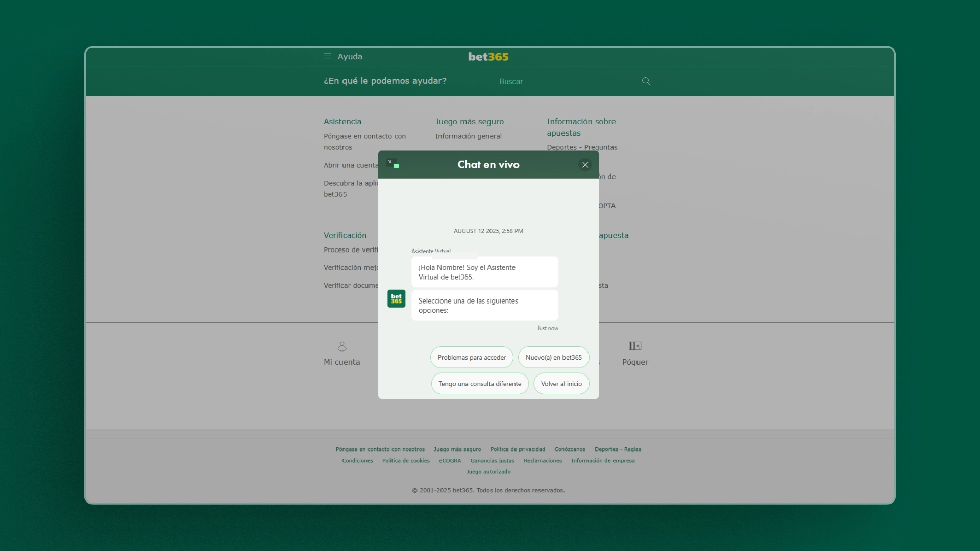980x551 pixels.
Task: Click the Ayuda header label
Action: pyautogui.click(x=350, y=57)
